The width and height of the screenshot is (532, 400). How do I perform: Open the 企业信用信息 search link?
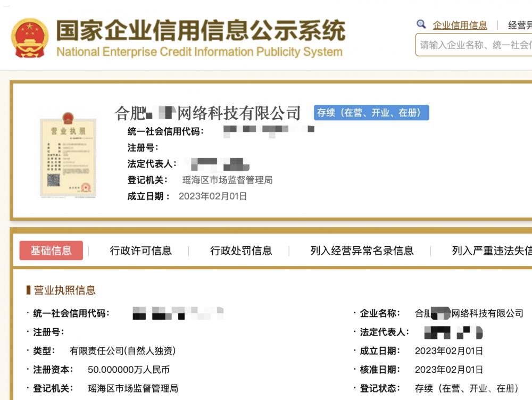(460, 25)
